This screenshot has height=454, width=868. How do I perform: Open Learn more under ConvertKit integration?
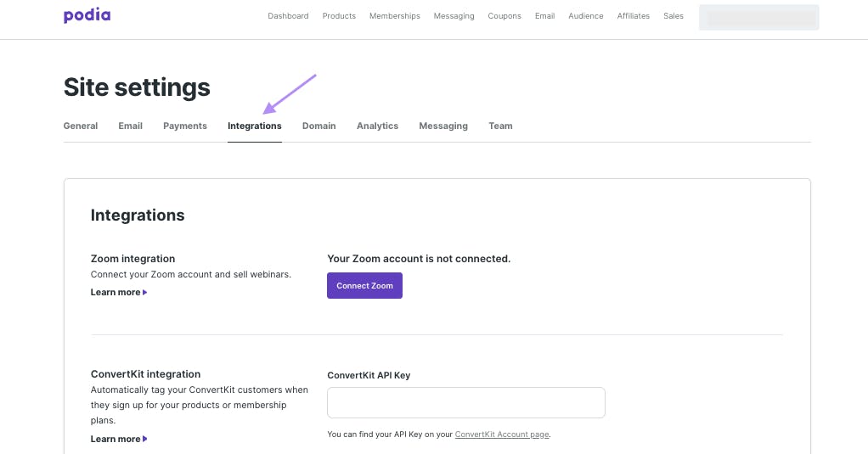pos(118,439)
